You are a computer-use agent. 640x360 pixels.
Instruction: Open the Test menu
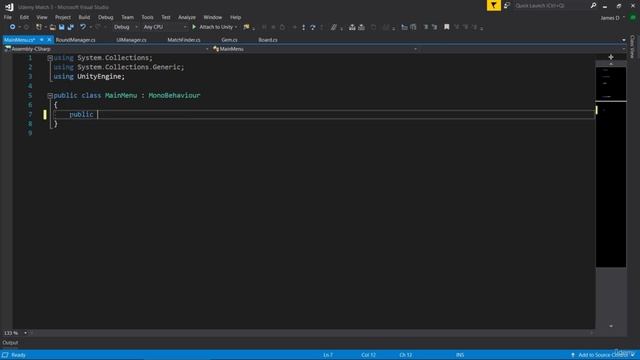coord(166,17)
